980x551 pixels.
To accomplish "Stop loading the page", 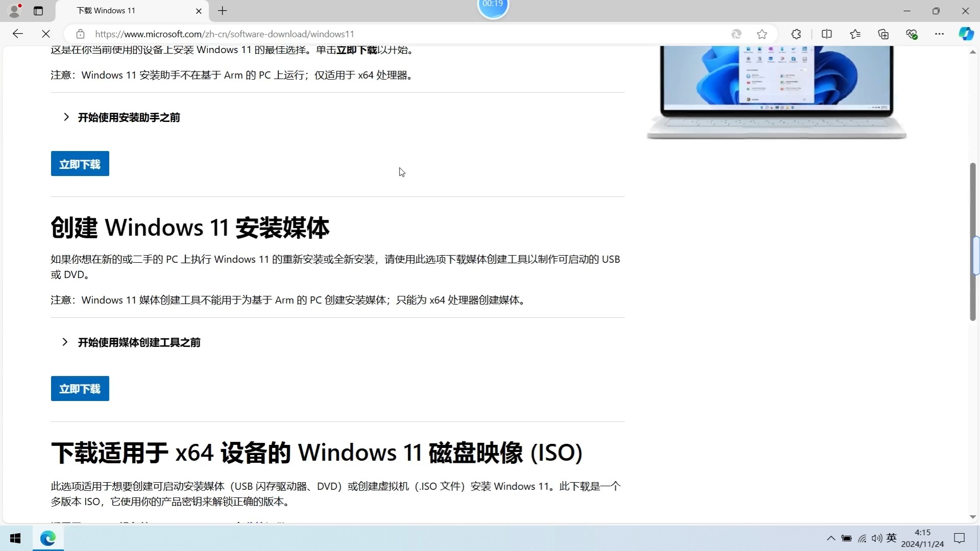I will tap(46, 34).
